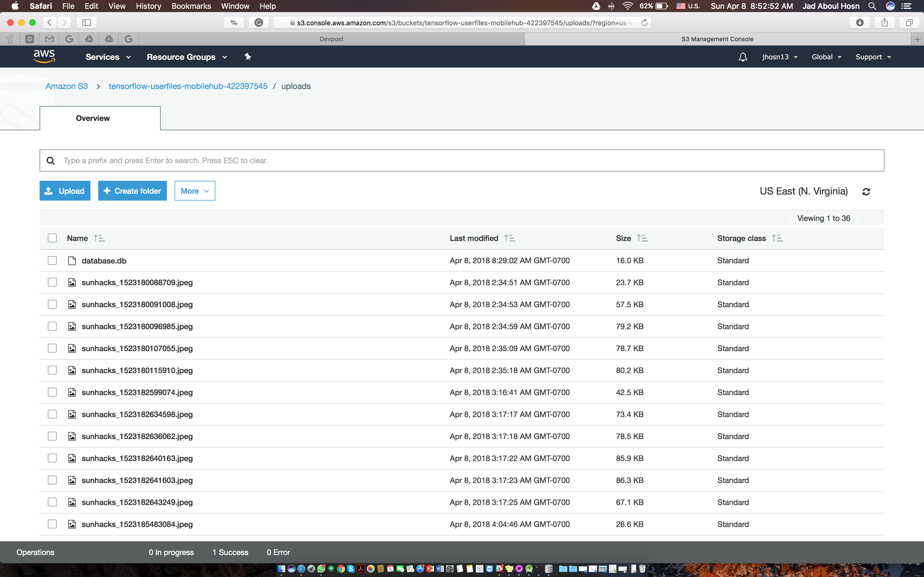Reload the page with the Safari reload icon
The image size is (924, 577).
point(645,23)
